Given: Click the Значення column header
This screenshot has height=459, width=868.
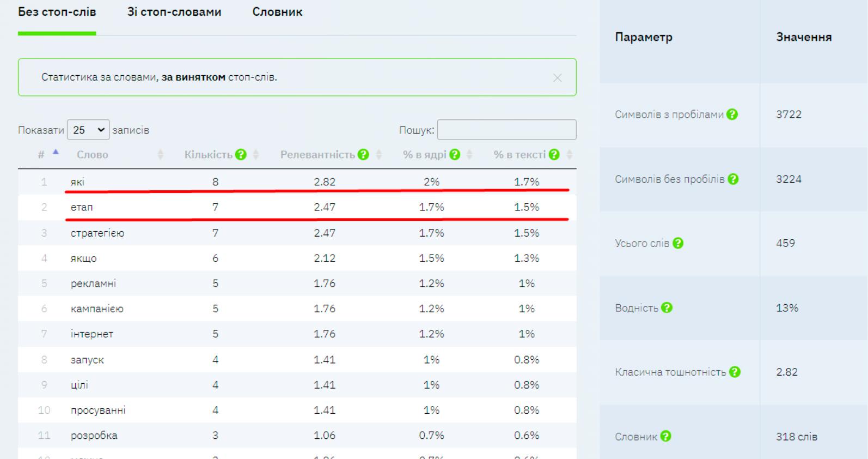Looking at the screenshot, I should pos(804,37).
